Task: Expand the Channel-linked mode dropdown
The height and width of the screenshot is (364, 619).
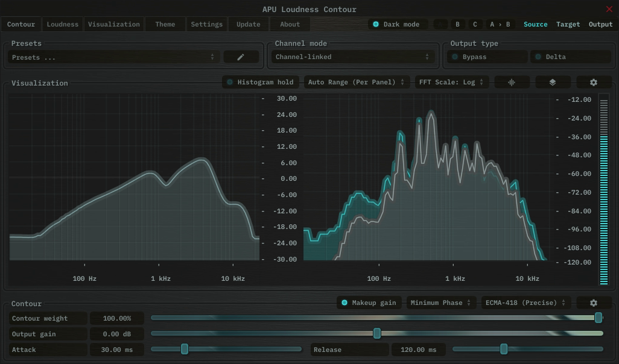Action: (352, 57)
